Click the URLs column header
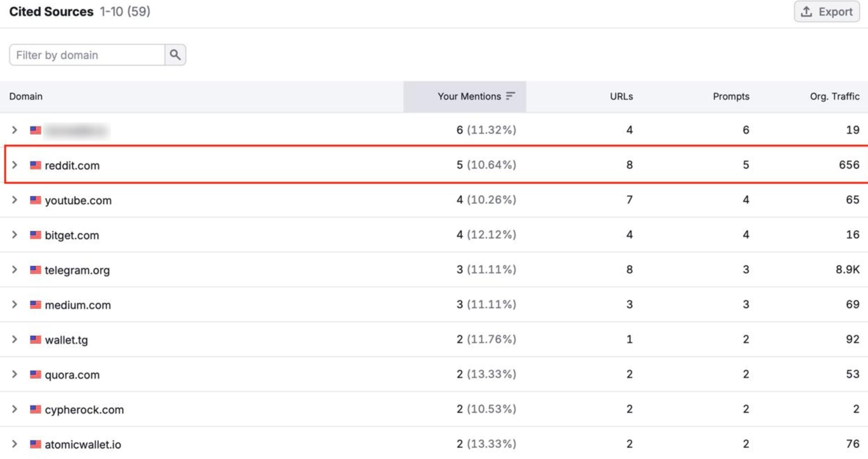Viewport: 868px width, 459px height. (x=621, y=97)
